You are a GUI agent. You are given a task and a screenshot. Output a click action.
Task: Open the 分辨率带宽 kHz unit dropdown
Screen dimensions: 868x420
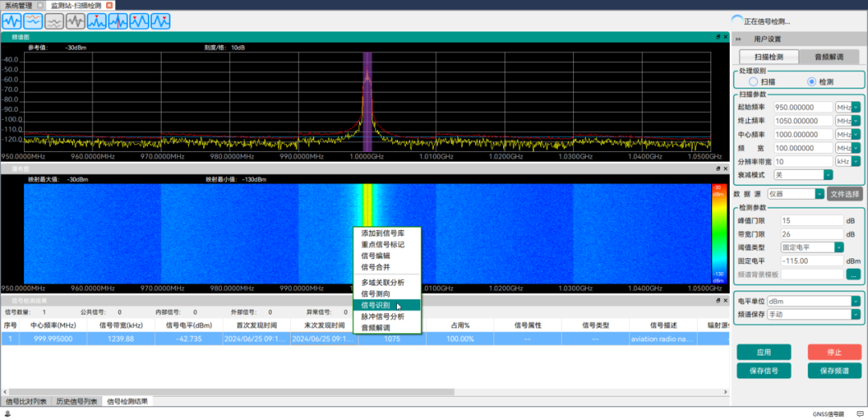tap(856, 161)
